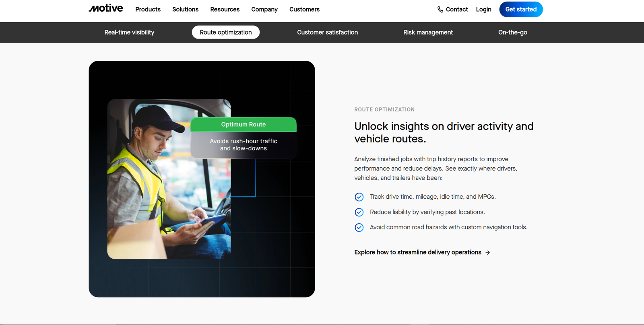Click the Login link
This screenshot has width=644, height=325.
click(x=483, y=9)
